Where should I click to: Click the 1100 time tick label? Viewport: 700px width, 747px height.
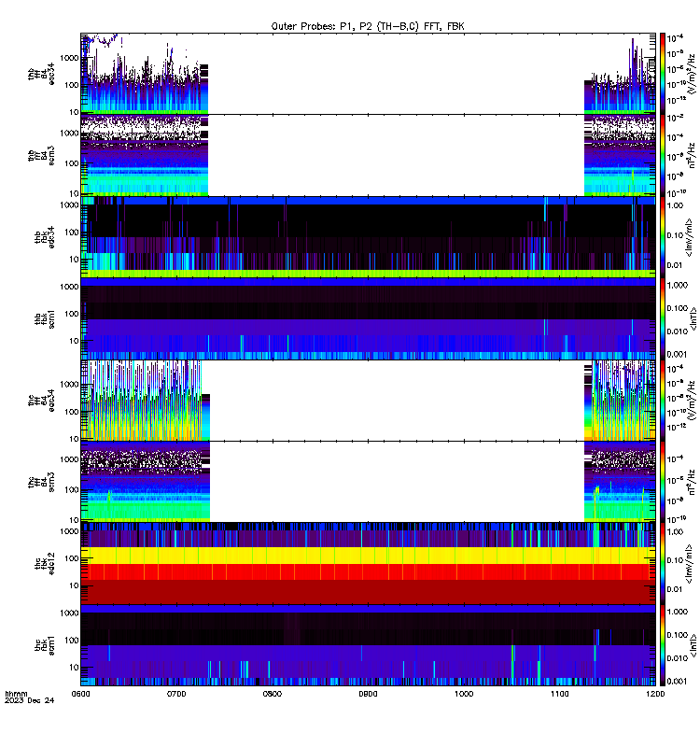coord(559,694)
